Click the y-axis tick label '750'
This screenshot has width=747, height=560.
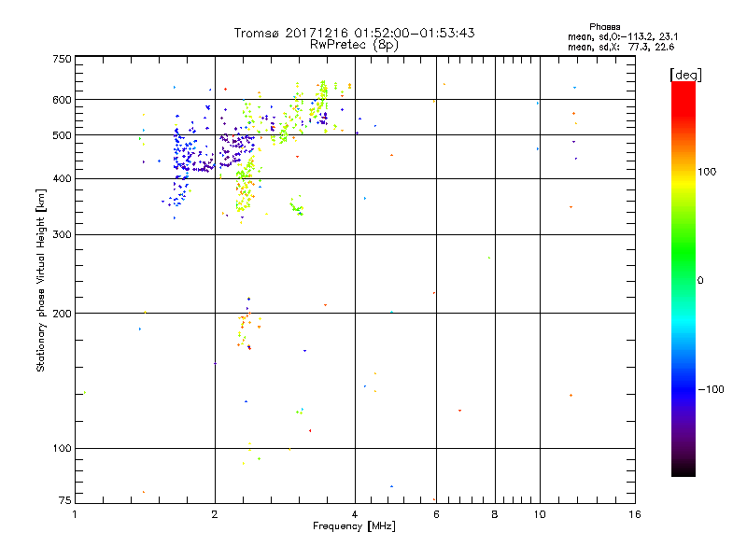62,59
